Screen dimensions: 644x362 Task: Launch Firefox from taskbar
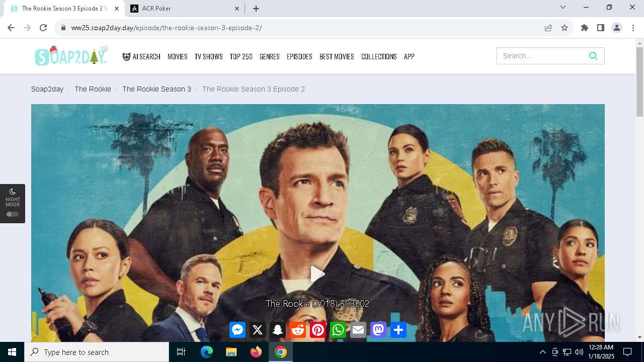pyautogui.click(x=256, y=352)
